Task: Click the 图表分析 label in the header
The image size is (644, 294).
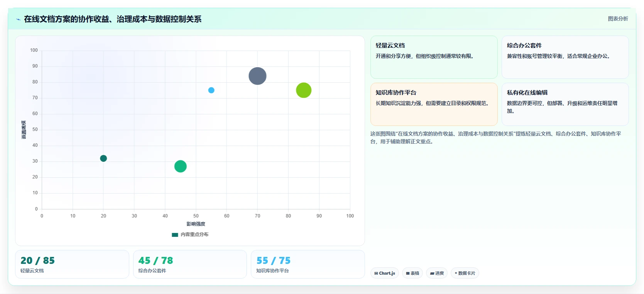Action: (x=618, y=19)
